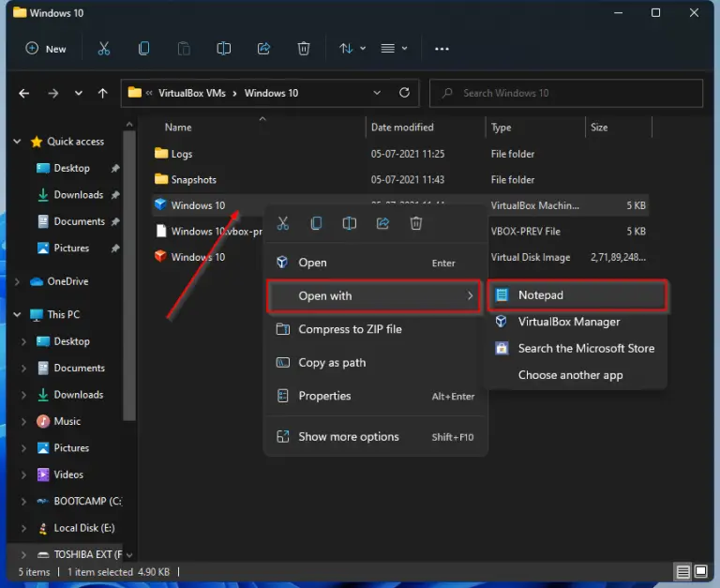Open the pinned Downloads under Quick access

coord(78,195)
